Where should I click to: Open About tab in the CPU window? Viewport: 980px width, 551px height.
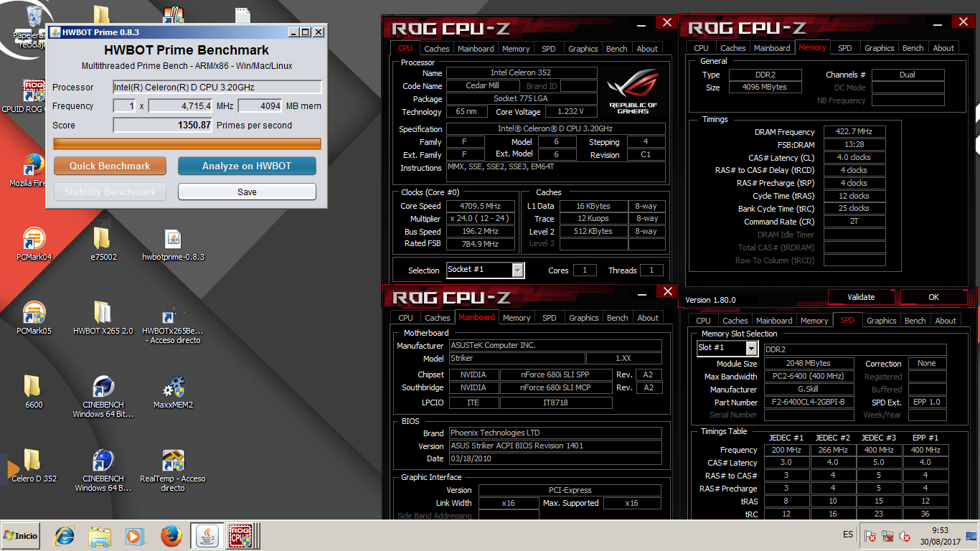click(x=647, y=49)
